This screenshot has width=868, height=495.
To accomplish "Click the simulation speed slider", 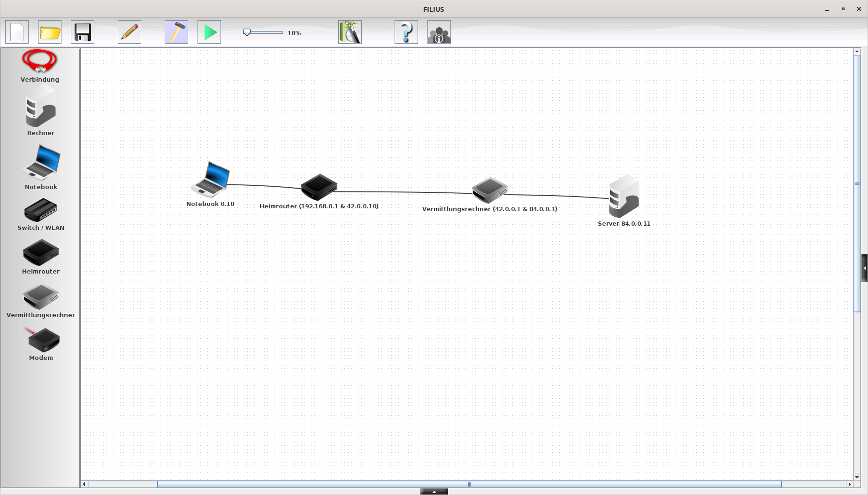I will 263,32.
